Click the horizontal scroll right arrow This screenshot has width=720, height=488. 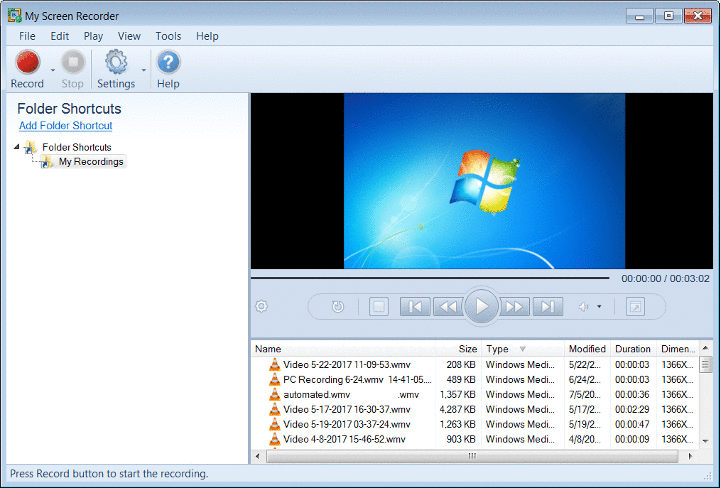[x=690, y=456]
